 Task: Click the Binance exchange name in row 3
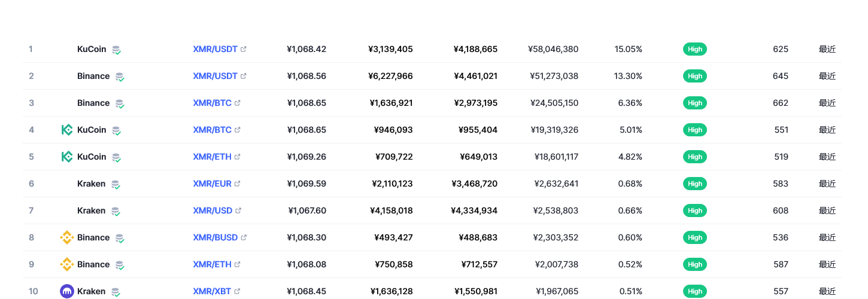click(x=93, y=103)
